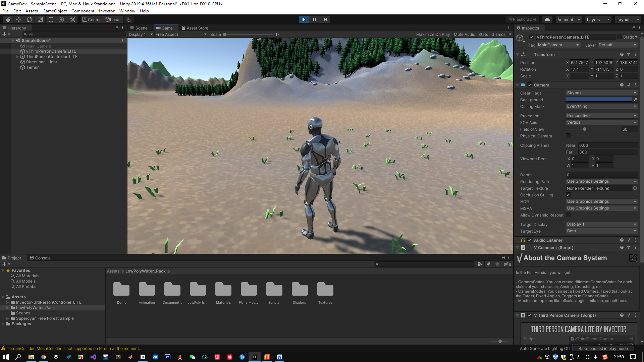
Task: Click the Play button
Action: (304, 19)
